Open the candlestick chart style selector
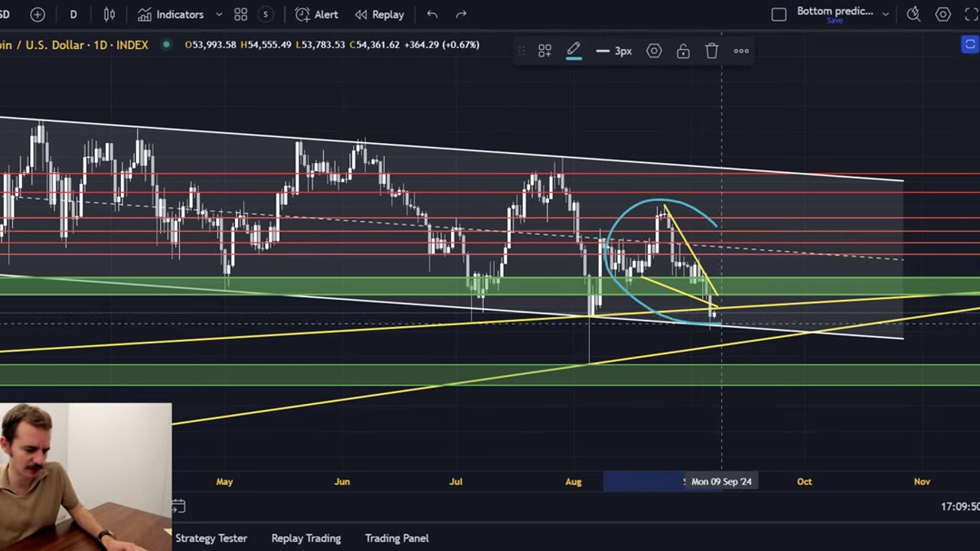The image size is (980, 551). coord(109,15)
